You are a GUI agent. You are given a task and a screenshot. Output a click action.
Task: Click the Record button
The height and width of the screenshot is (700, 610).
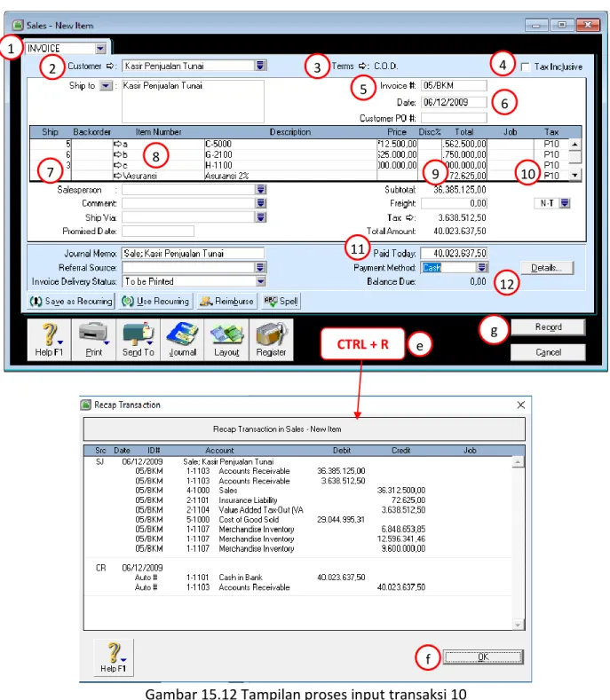point(548,327)
